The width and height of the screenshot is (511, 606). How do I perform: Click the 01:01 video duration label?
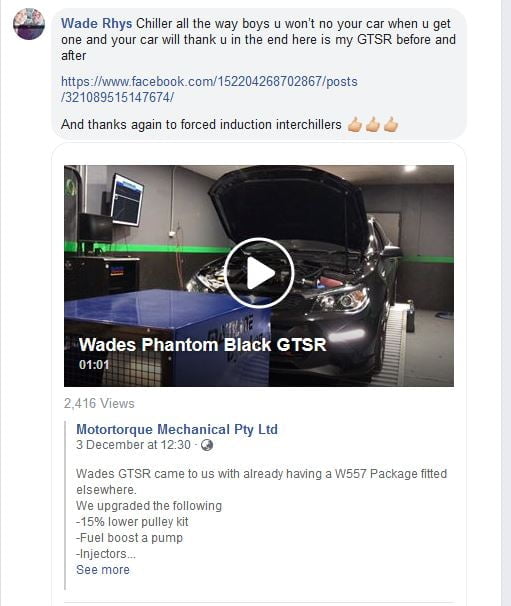[94, 364]
